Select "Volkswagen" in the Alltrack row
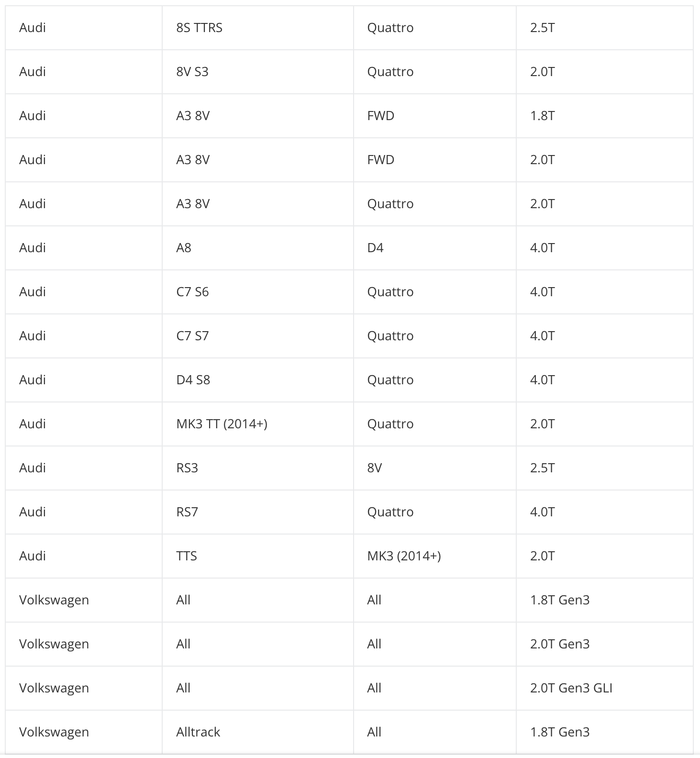Image resolution: width=700 pixels, height=758 pixels. pos(54,732)
